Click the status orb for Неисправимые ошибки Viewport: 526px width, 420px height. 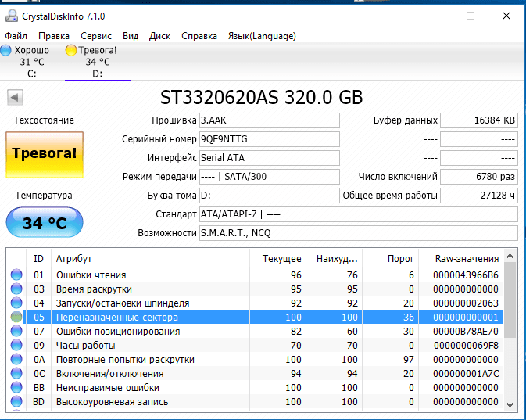pos(16,388)
